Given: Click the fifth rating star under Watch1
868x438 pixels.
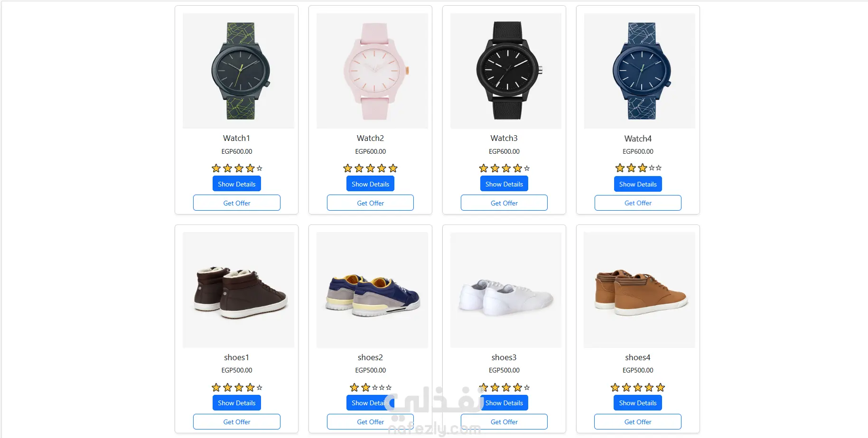Looking at the screenshot, I should click(x=260, y=168).
